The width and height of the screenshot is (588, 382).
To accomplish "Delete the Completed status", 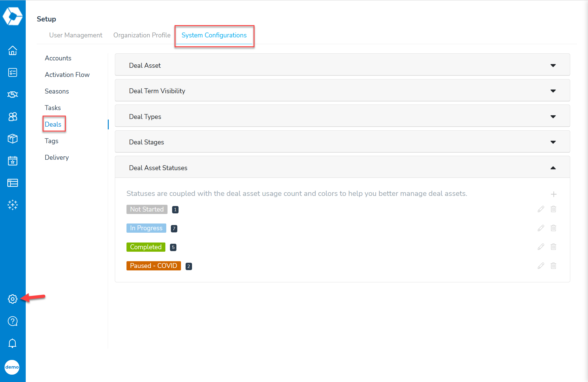I will [x=553, y=247].
